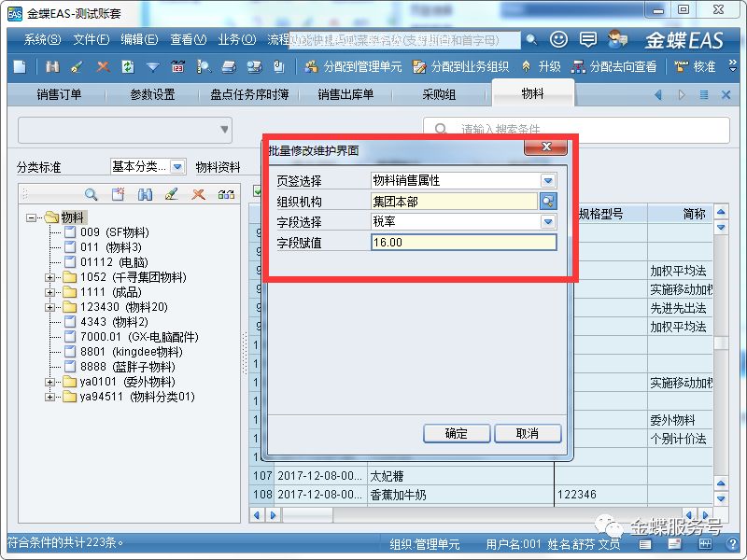Click the horizontal scrollbar left arrow of table
The image size is (747, 560).
(258, 515)
